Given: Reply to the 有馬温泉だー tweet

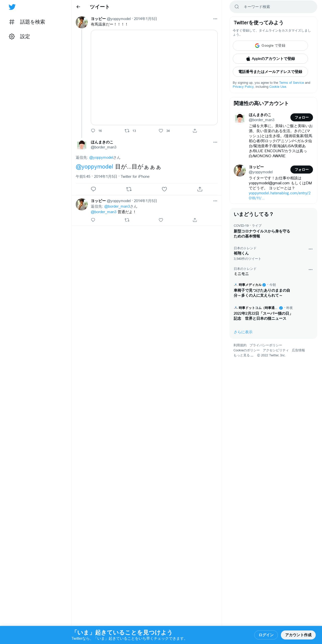Looking at the screenshot, I should click(x=93, y=131).
